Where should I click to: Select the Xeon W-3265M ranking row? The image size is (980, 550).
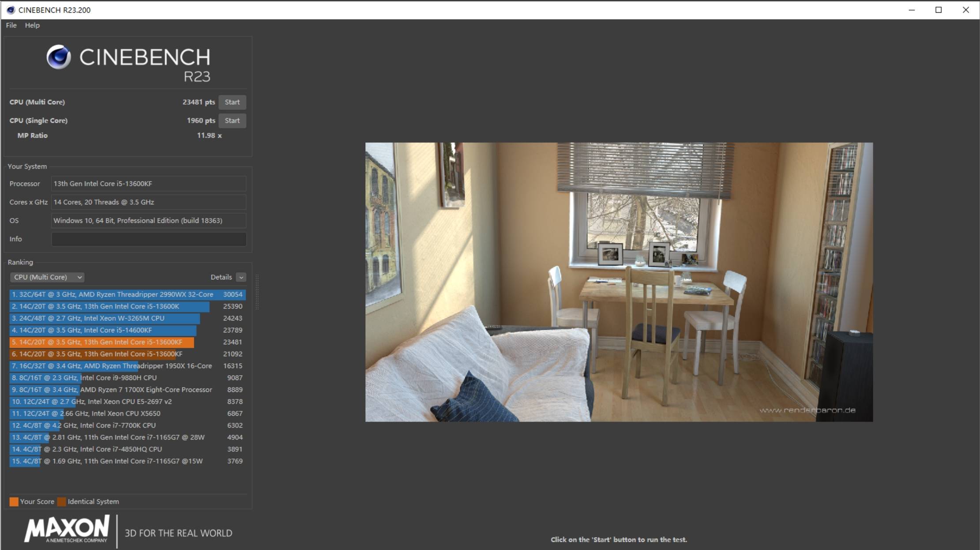click(x=128, y=318)
